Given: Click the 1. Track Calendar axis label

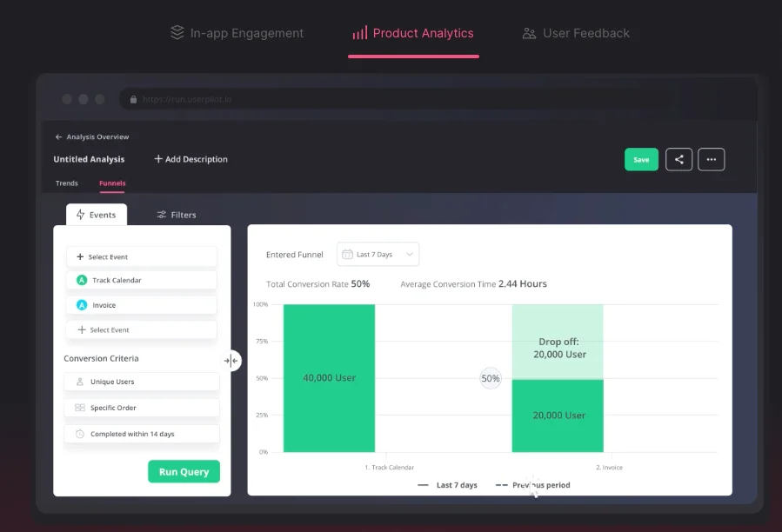Looking at the screenshot, I should pos(390,467).
